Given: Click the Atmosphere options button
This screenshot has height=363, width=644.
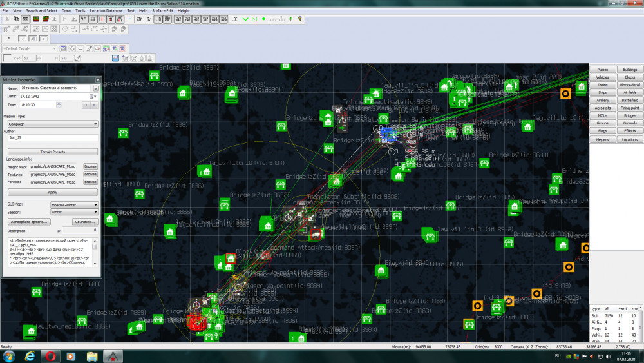Looking at the screenshot, I should click(29, 222).
